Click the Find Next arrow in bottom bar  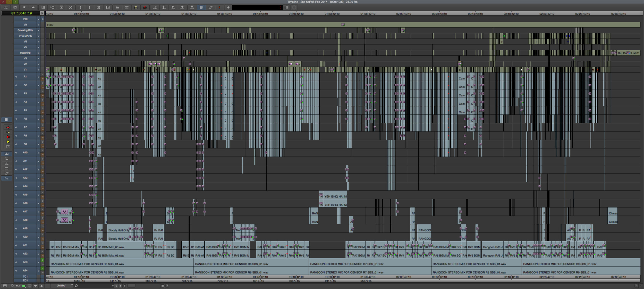pos(120,286)
